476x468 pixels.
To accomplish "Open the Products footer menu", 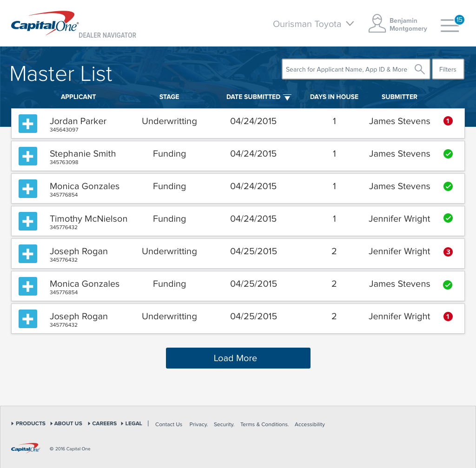I will (28, 423).
